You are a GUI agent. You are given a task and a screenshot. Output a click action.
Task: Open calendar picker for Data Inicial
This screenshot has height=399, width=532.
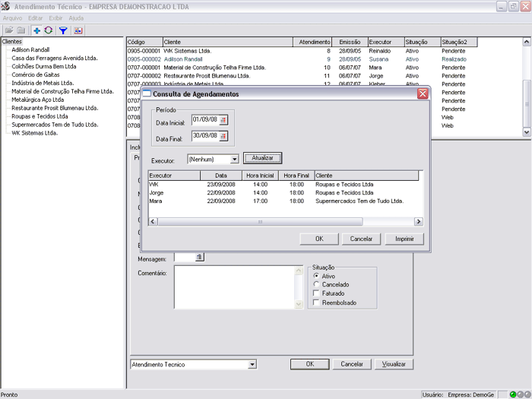click(223, 120)
